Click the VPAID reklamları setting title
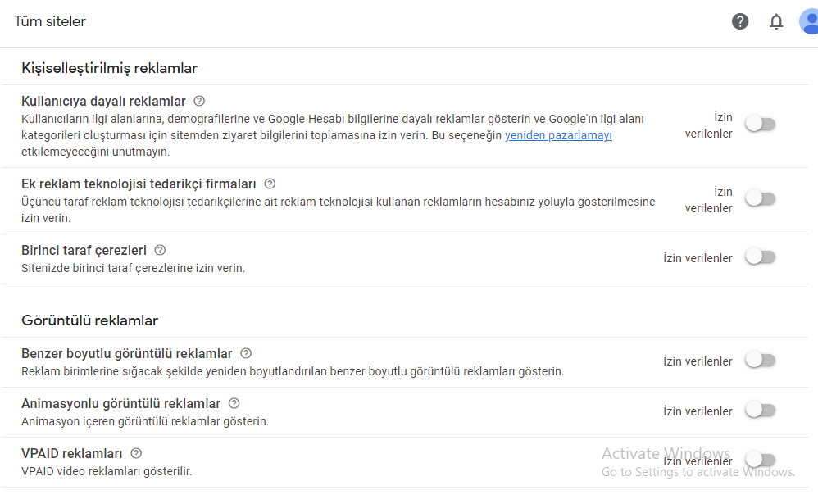This screenshot has width=818, height=504. [72, 453]
